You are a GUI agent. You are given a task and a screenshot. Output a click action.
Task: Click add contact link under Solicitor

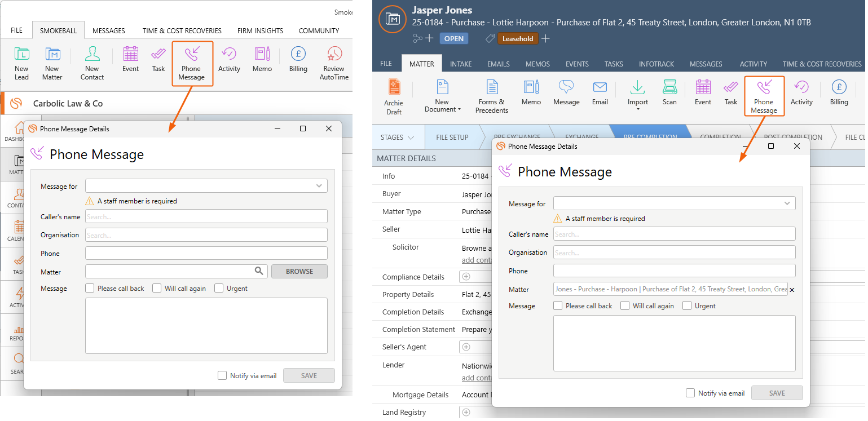[x=476, y=260]
